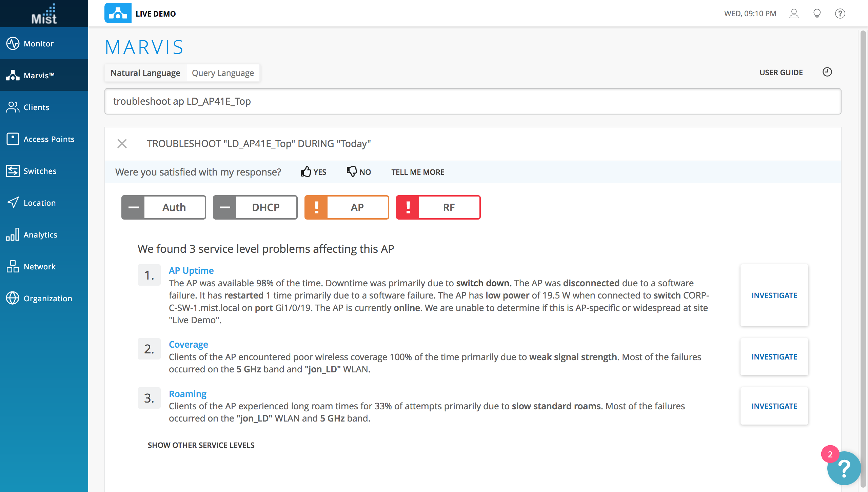Open help via question mark icon in header
The width and height of the screenshot is (868, 492).
coord(840,14)
